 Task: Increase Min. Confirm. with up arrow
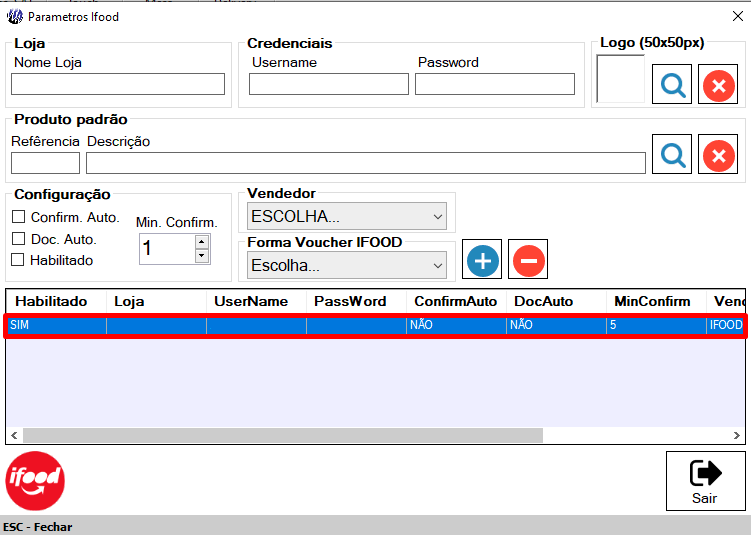click(x=202, y=241)
